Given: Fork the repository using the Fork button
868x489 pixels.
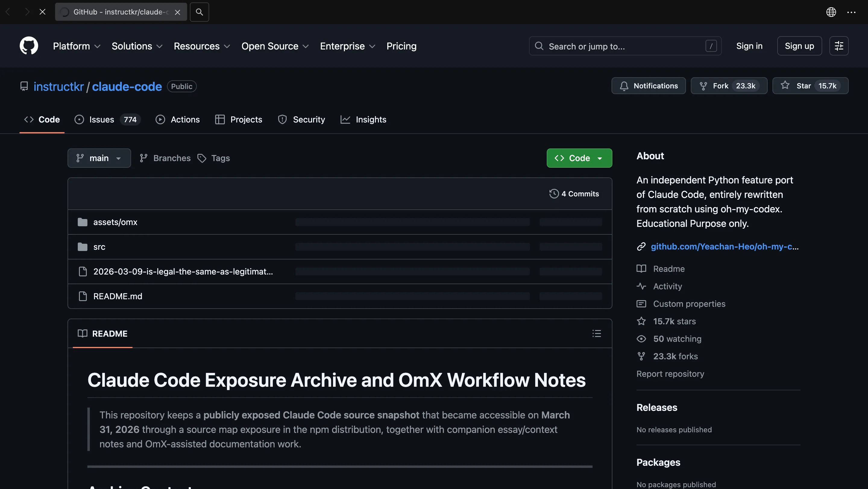Looking at the screenshot, I should click(x=729, y=86).
